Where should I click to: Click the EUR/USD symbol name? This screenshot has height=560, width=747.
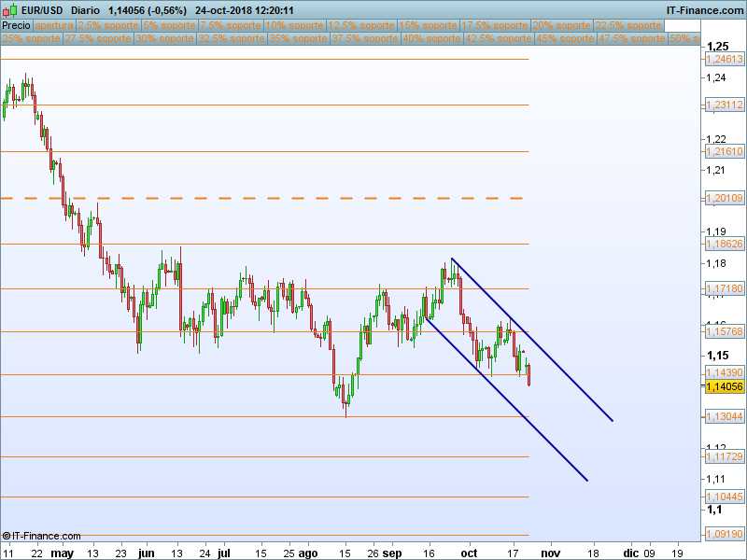coord(42,10)
